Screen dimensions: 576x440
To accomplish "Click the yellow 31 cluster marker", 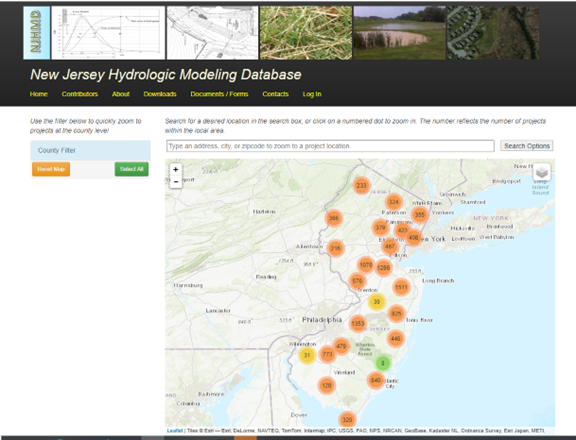I will point(307,355).
